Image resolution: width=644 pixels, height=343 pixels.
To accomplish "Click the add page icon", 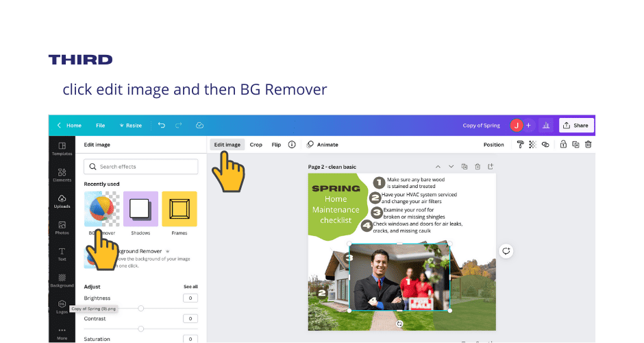I will coord(491,167).
